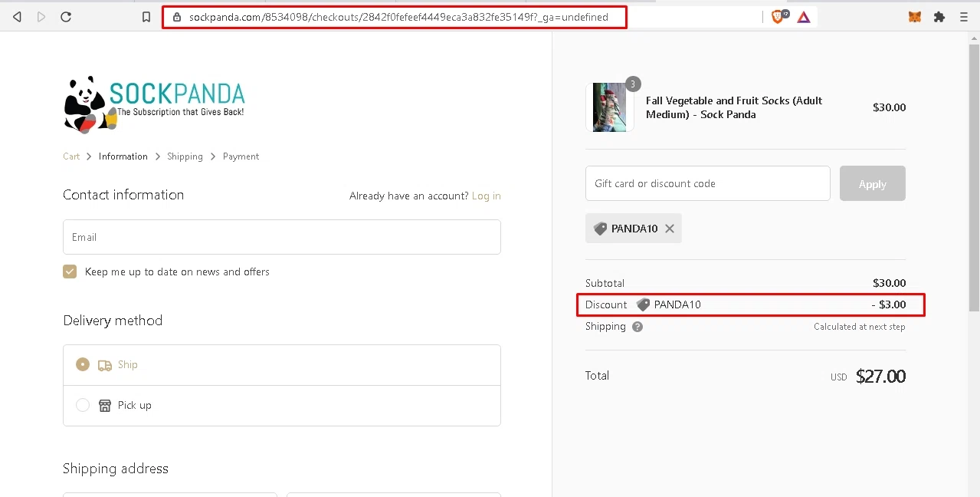Remove the PANDA10 discount code
This screenshot has height=497, width=980.
point(670,229)
